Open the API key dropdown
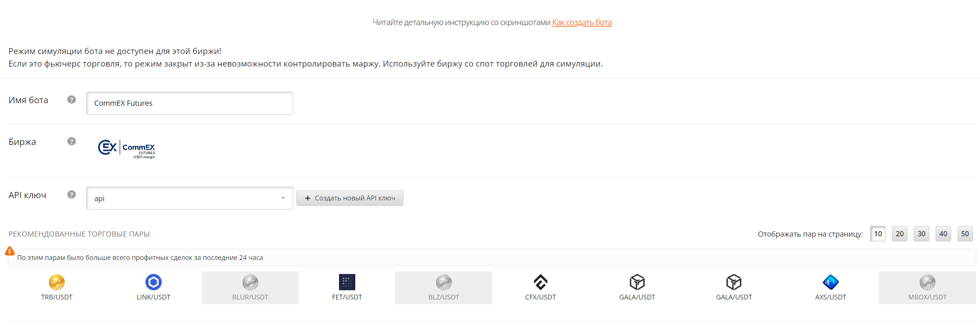980x325 pixels. click(x=190, y=198)
